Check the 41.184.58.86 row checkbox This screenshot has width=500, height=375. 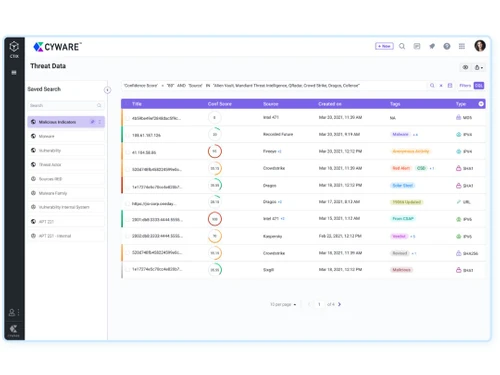pos(127,152)
